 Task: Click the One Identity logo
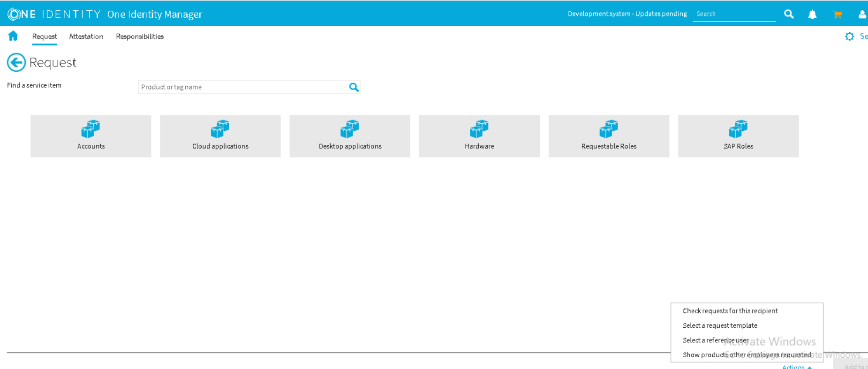click(54, 14)
